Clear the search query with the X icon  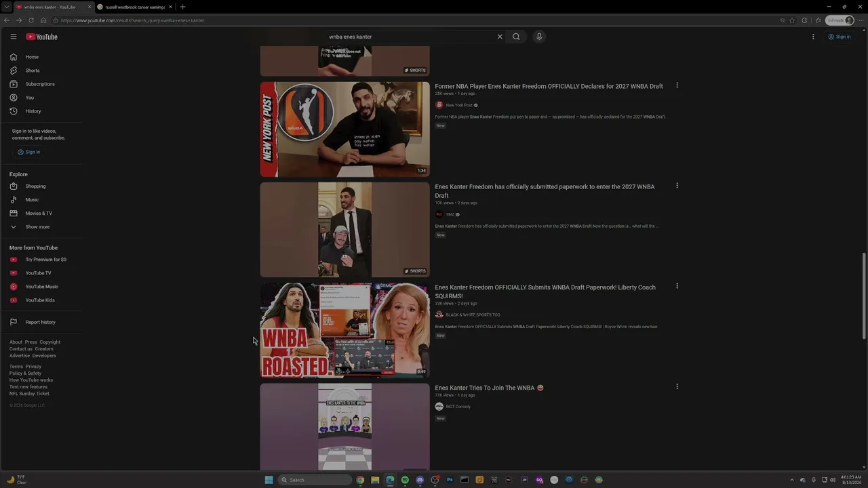click(x=500, y=37)
